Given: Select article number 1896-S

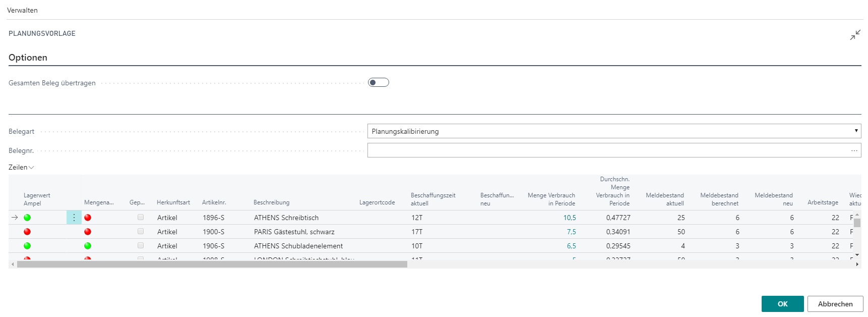Looking at the screenshot, I should click(x=214, y=218).
